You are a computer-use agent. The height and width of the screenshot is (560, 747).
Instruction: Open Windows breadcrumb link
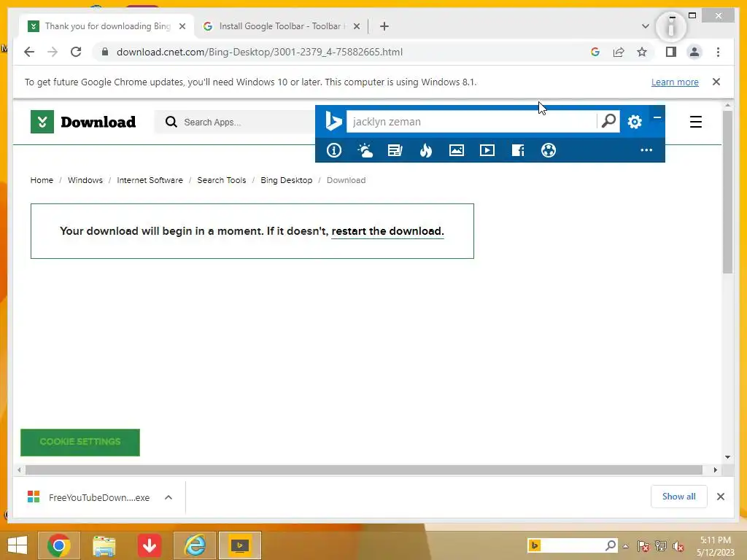pyautogui.click(x=85, y=180)
